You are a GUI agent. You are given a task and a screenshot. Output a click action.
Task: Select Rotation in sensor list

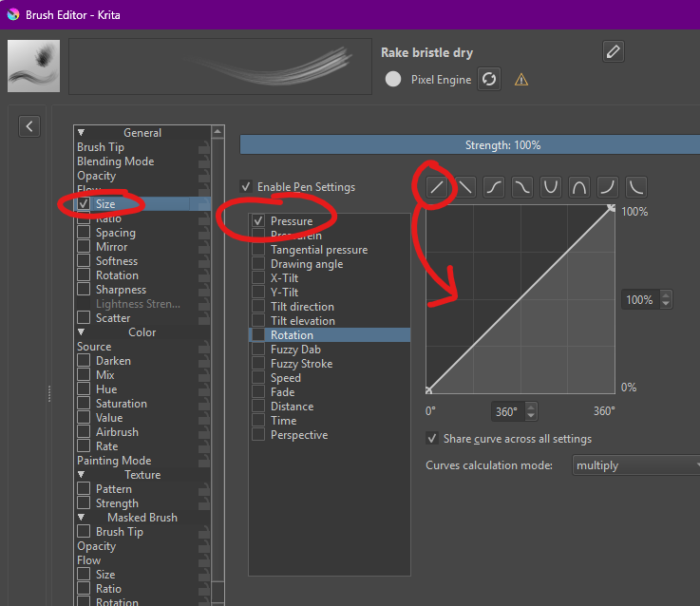coord(330,335)
